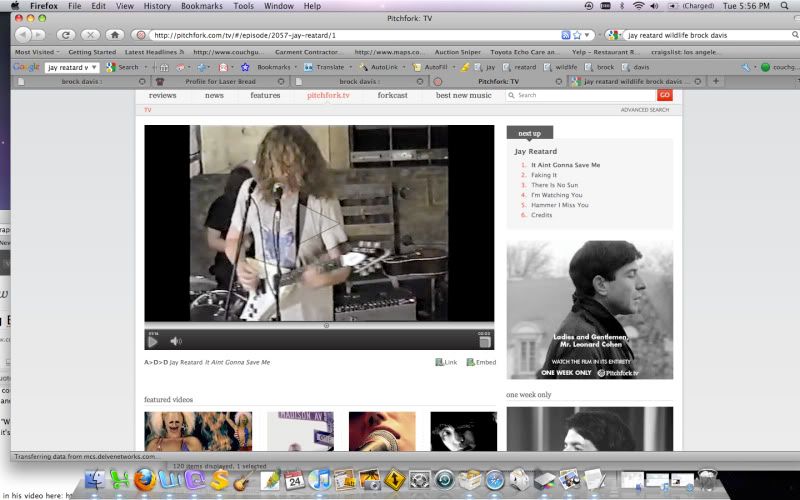Go to the Firefox home page icon
This screenshot has width=800, height=500.
pyautogui.click(x=115, y=35)
